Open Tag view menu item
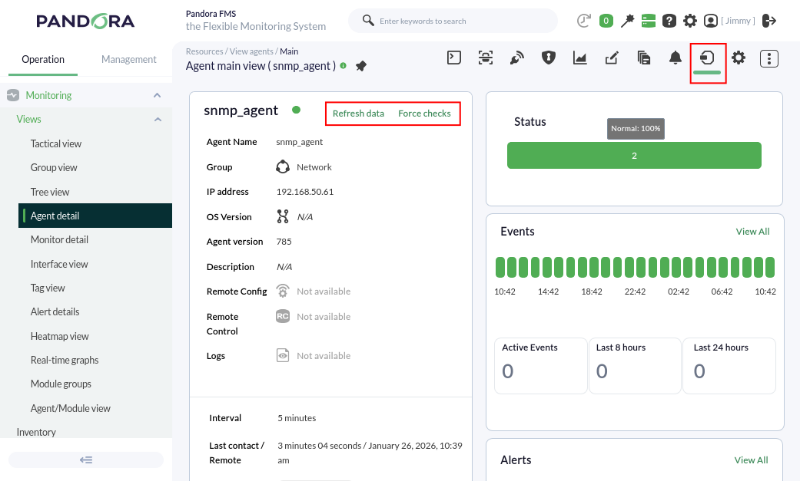 47,288
